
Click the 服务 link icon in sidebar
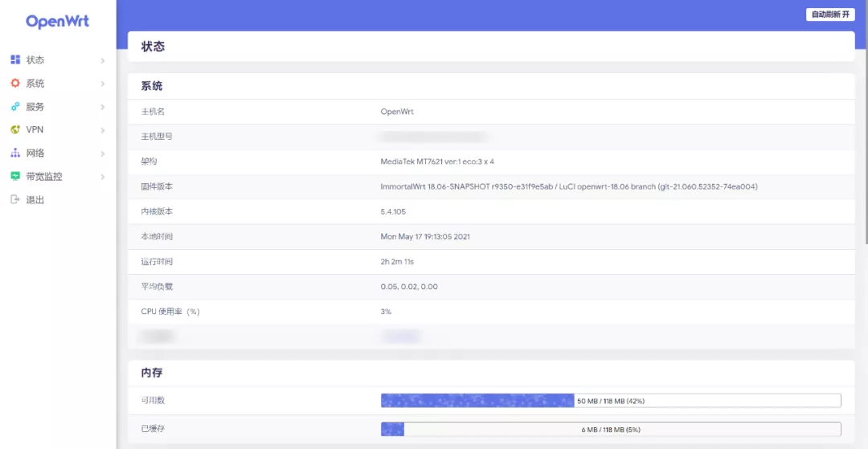click(15, 107)
